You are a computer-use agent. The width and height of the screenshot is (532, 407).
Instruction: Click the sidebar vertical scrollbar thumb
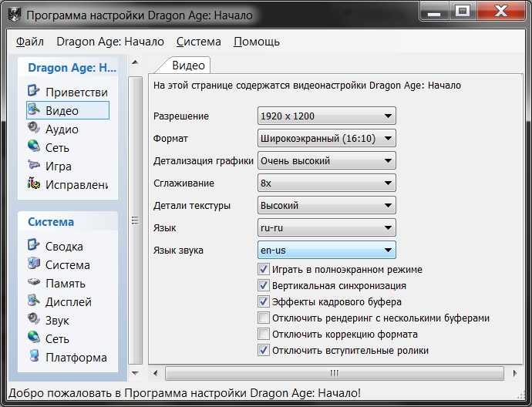pyautogui.click(x=135, y=220)
